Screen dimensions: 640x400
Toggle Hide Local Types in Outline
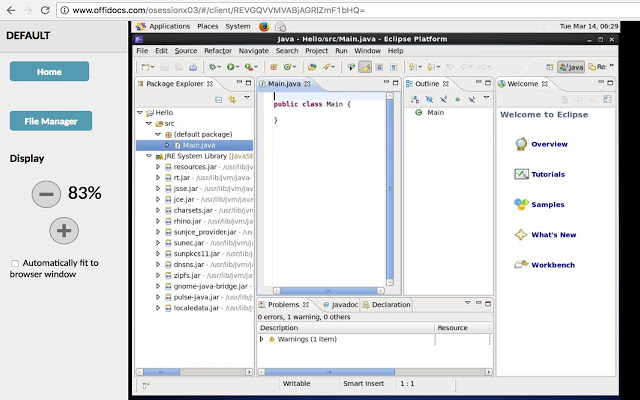pos(471,99)
